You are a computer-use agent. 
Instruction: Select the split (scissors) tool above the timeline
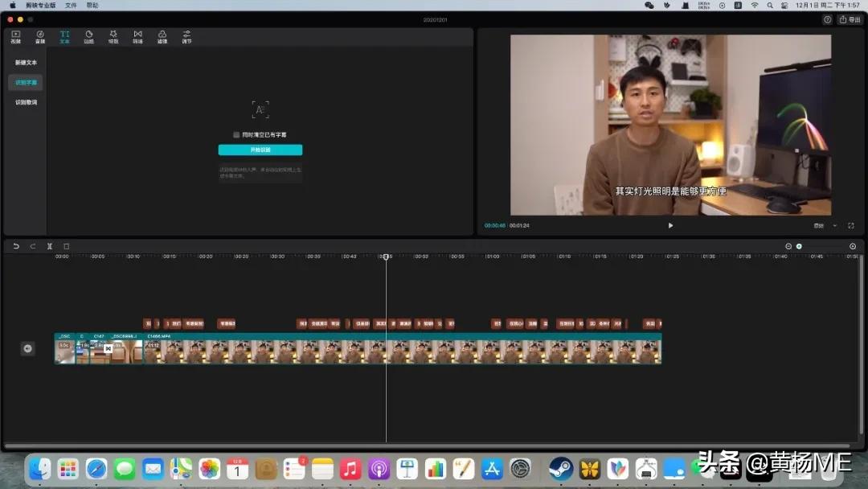pyautogui.click(x=50, y=246)
